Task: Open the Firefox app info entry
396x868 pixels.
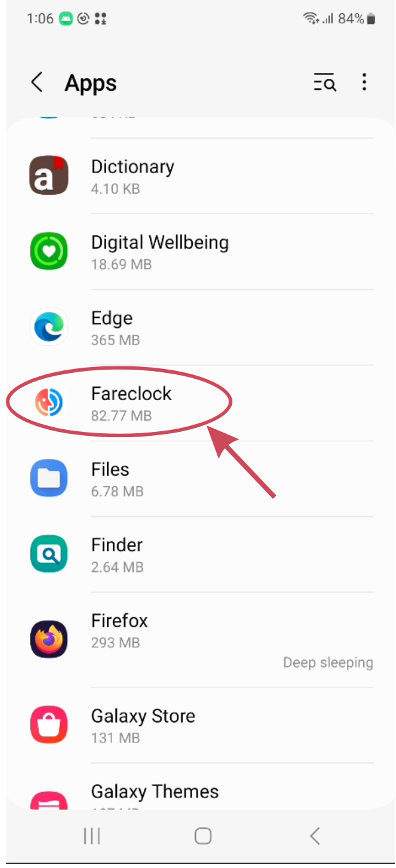Action: pos(198,640)
